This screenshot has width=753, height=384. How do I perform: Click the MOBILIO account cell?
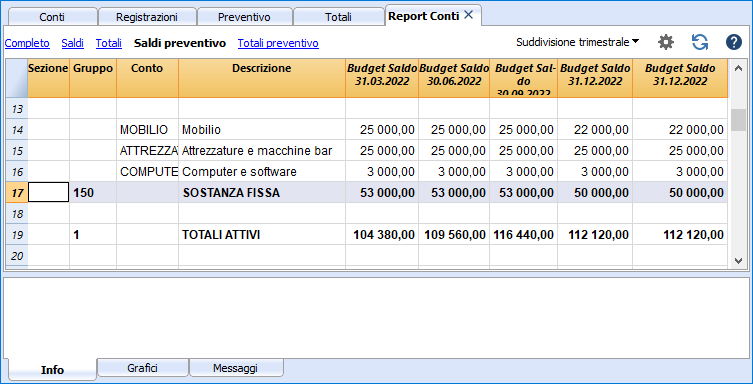pos(147,130)
